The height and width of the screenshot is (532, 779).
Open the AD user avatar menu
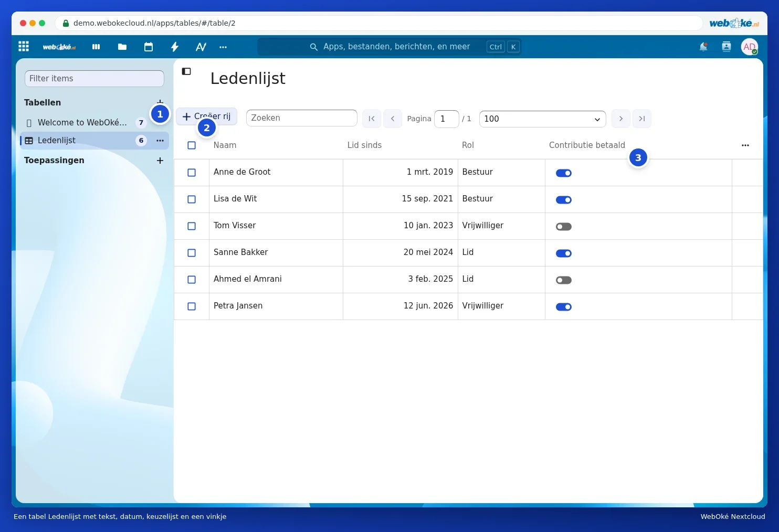coord(750,47)
